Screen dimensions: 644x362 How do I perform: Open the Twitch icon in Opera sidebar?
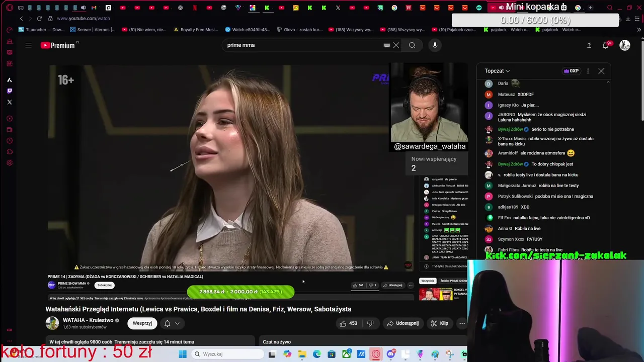click(x=9, y=91)
